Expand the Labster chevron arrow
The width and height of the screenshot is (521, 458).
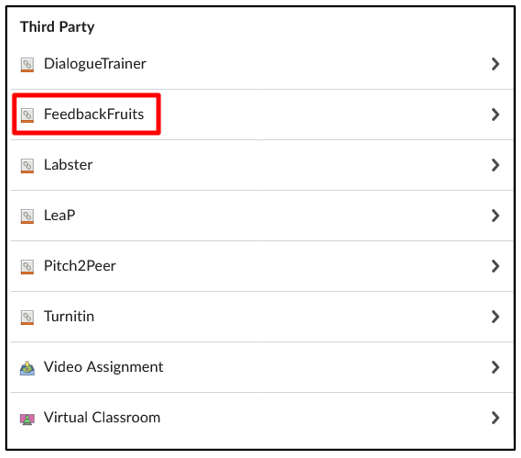(x=495, y=165)
